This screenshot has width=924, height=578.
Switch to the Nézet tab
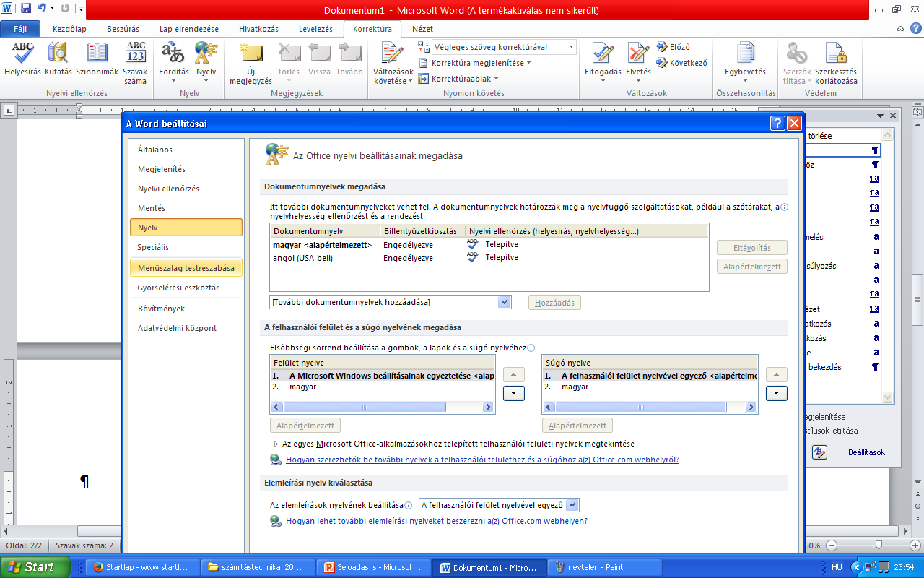pyautogui.click(x=422, y=29)
